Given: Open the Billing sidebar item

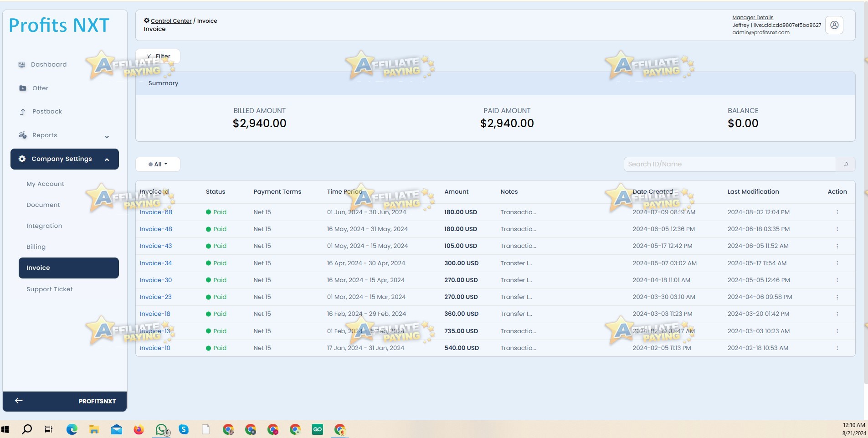Looking at the screenshot, I should tap(36, 247).
